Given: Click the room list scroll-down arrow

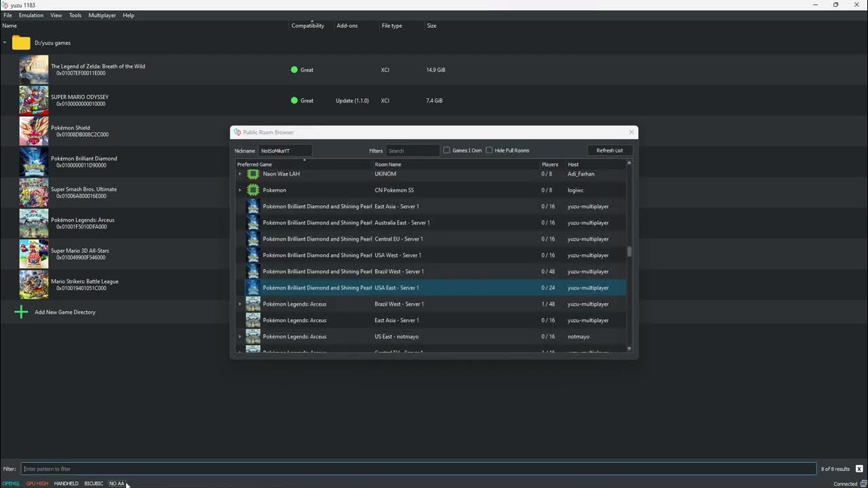Looking at the screenshot, I should (629, 348).
